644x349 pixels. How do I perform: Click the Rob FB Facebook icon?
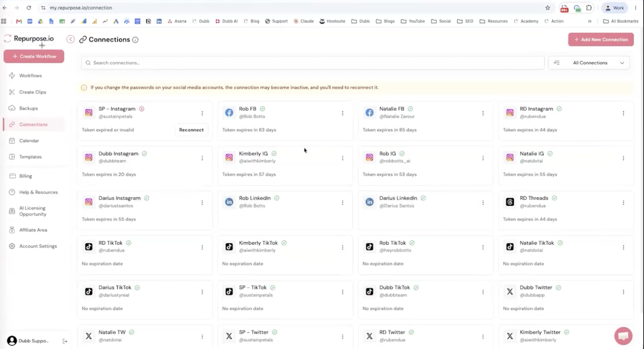[x=229, y=113]
